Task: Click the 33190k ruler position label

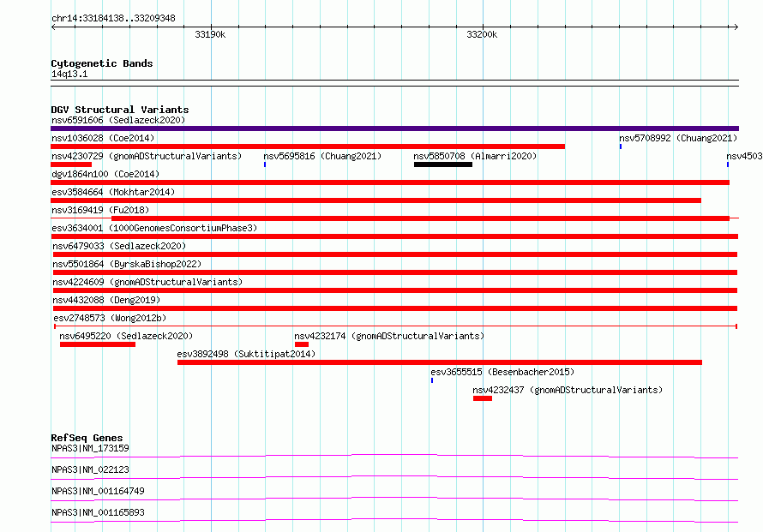Action: pos(210,34)
